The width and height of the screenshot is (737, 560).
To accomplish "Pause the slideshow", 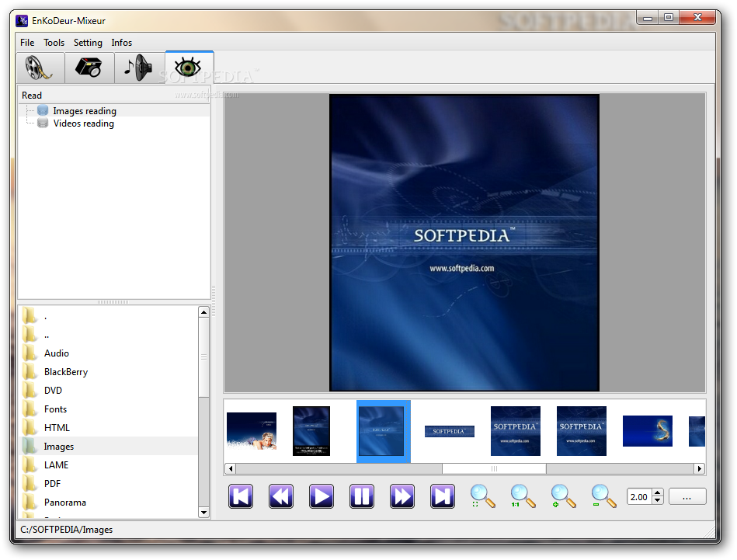I will point(362,496).
